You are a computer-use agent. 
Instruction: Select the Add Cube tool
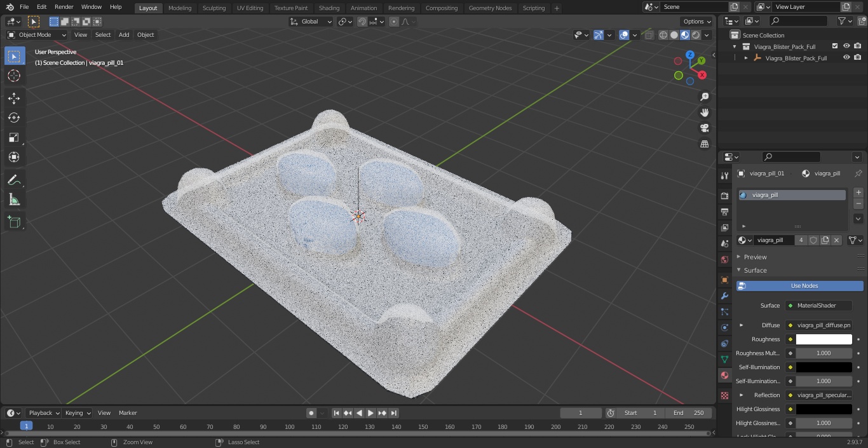click(x=14, y=222)
